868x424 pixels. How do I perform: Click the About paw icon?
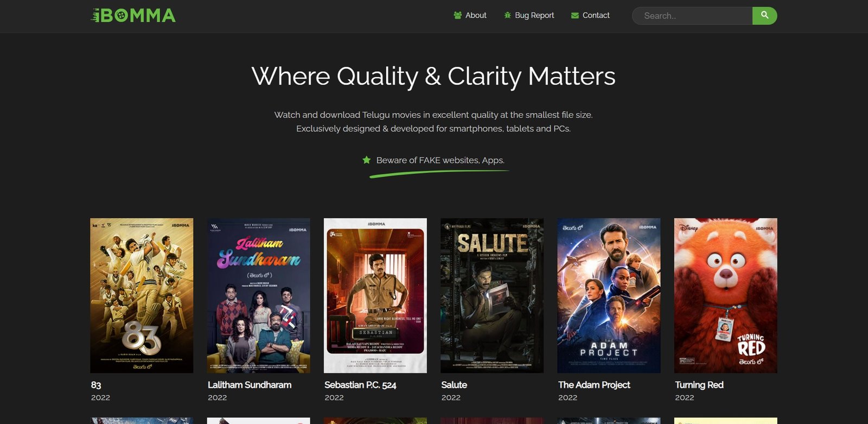[458, 15]
